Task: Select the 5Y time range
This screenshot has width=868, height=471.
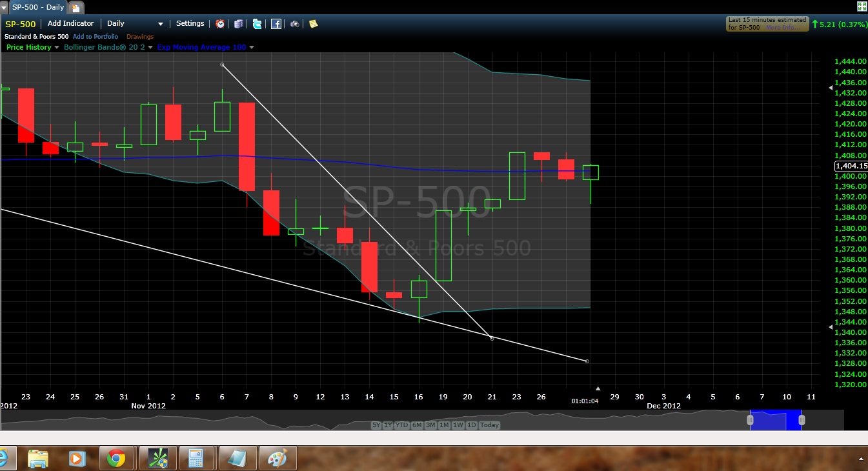Action: pos(376,425)
